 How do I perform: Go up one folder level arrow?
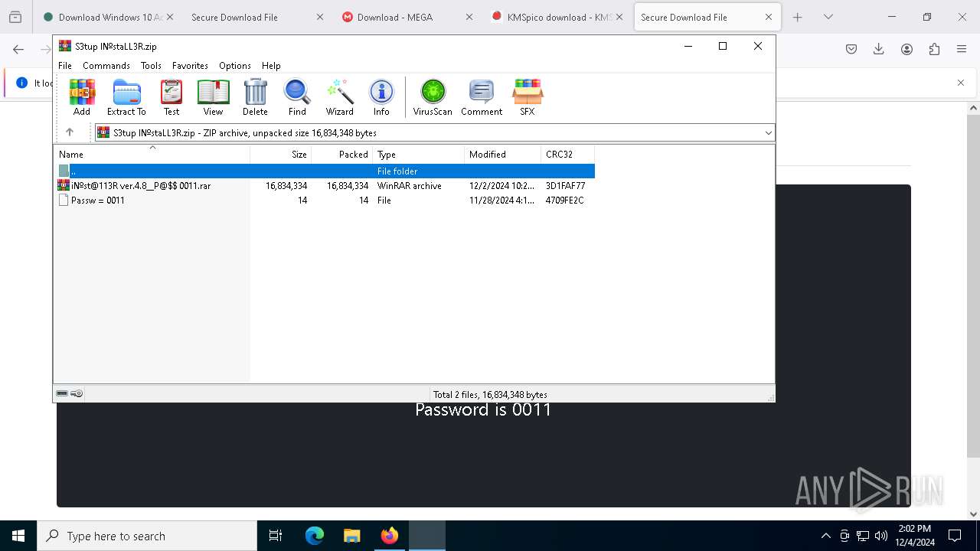(x=70, y=132)
